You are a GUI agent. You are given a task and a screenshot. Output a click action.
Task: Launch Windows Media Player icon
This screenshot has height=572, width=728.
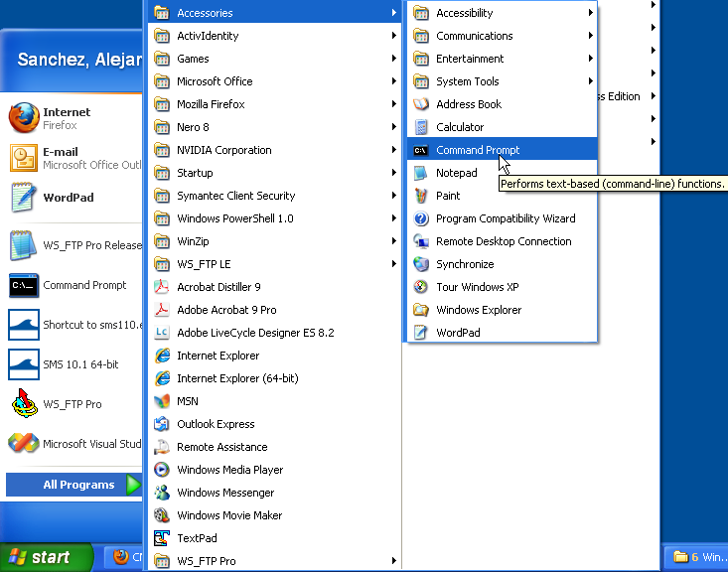(162, 470)
